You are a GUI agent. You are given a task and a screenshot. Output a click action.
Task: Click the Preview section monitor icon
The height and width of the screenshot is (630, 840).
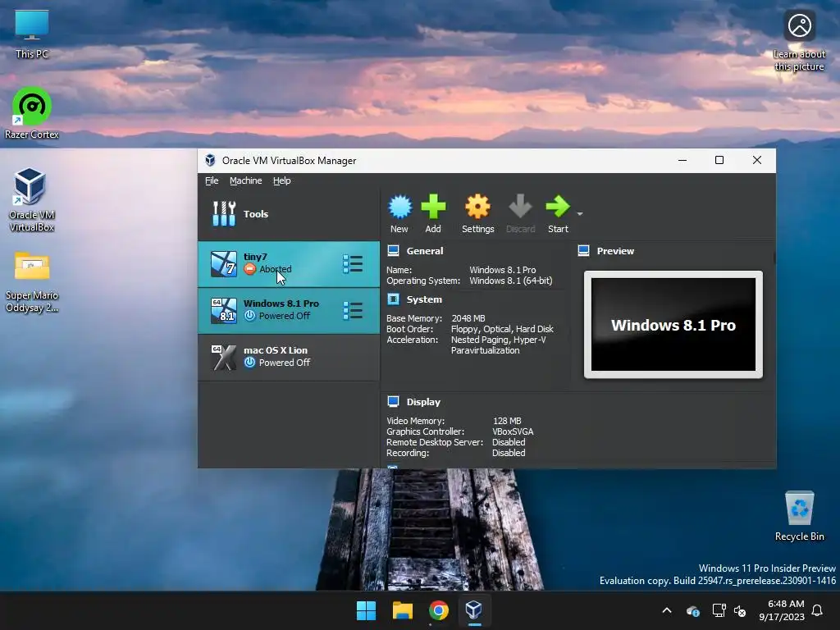(584, 251)
